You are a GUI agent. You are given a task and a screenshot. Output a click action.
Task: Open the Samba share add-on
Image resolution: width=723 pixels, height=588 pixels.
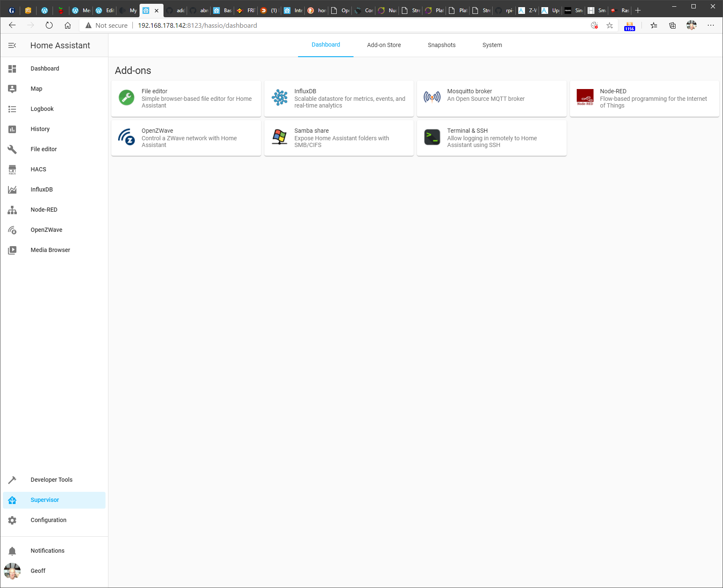click(x=338, y=138)
